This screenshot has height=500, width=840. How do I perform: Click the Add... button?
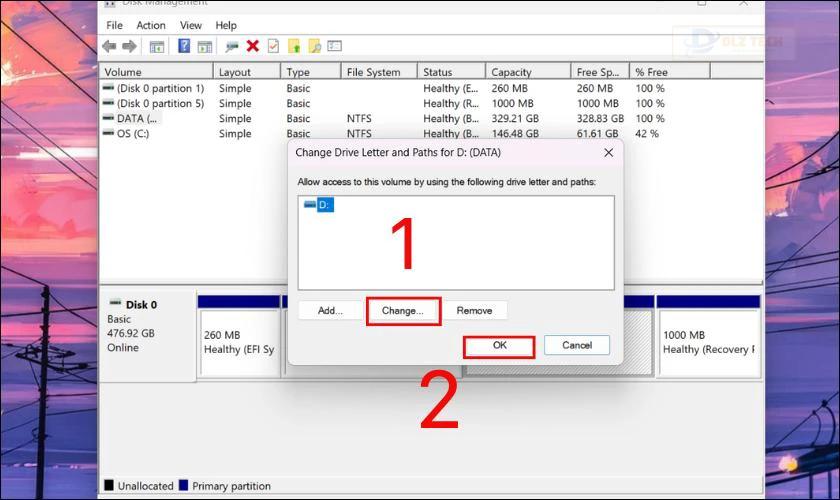(x=330, y=310)
